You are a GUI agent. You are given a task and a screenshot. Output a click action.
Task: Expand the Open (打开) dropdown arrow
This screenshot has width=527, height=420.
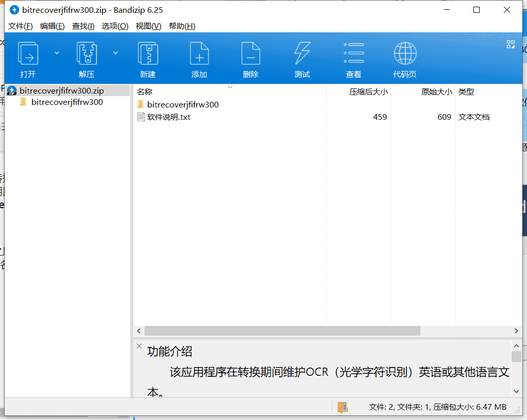[57, 53]
